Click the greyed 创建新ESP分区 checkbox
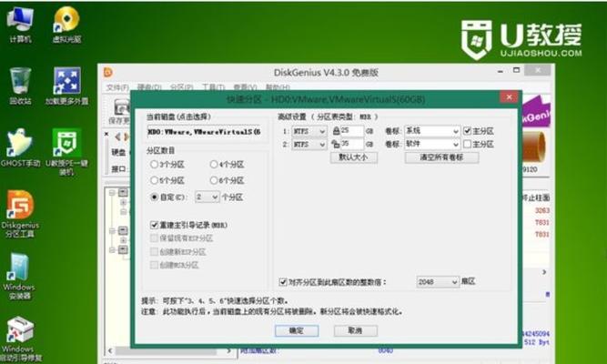Viewport: 607px width, 364px height. point(154,252)
